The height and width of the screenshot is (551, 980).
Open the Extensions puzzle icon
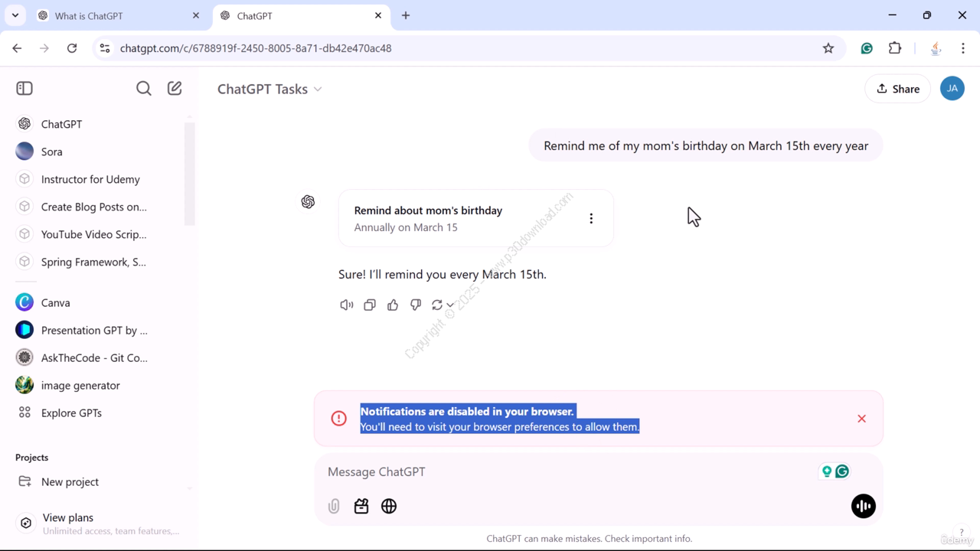pyautogui.click(x=895, y=48)
